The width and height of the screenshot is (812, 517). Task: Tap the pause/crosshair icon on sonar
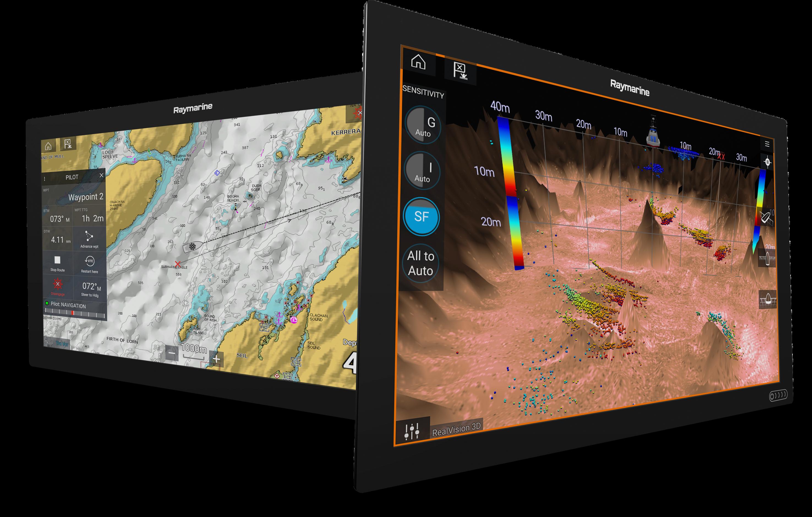pyautogui.click(x=767, y=163)
